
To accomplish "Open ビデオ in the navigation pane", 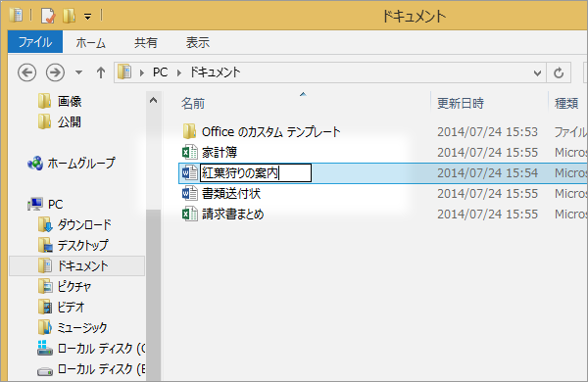I will point(71,308).
